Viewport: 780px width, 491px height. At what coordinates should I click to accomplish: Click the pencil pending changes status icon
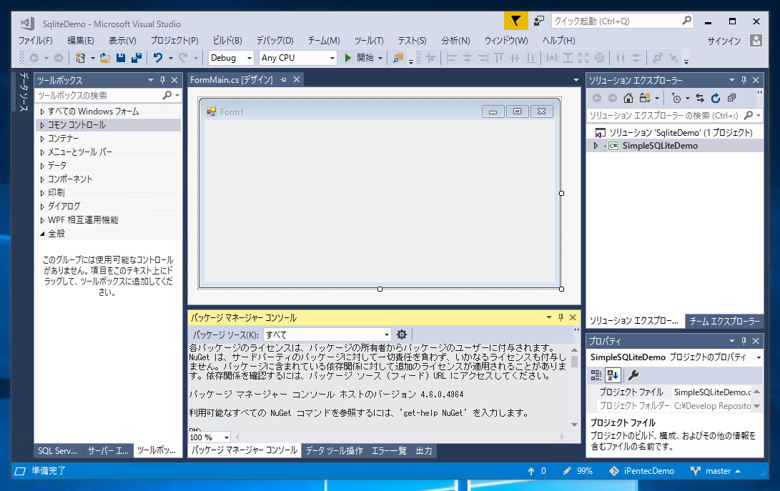pos(567,471)
